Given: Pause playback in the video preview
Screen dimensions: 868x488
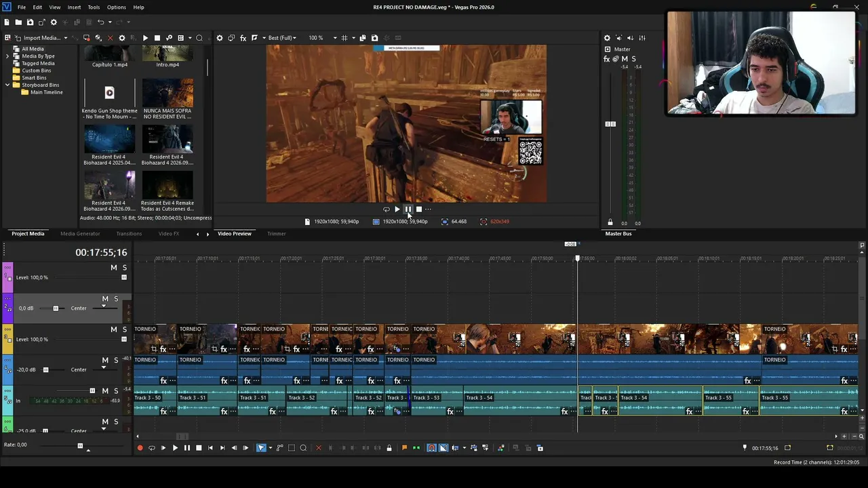Looking at the screenshot, I should point(408,209).
